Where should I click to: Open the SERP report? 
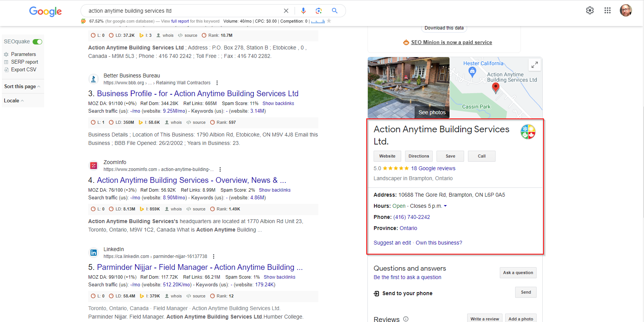click(x=25, y=62)
